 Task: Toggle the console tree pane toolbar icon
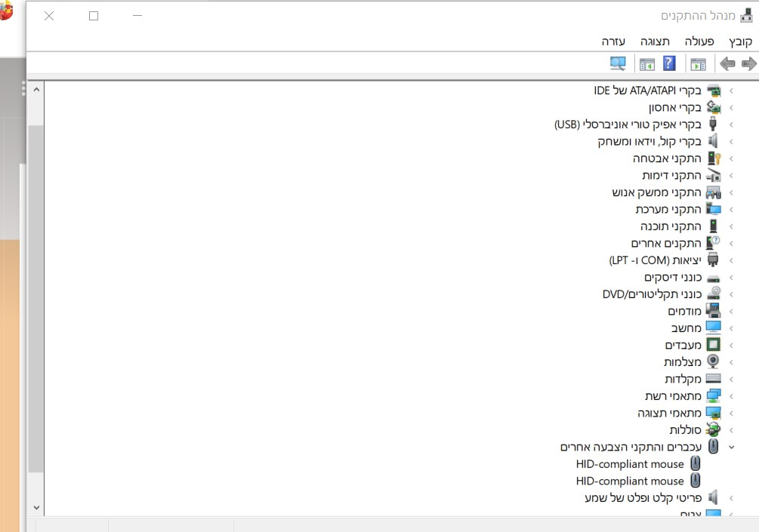tap(698, 64)
